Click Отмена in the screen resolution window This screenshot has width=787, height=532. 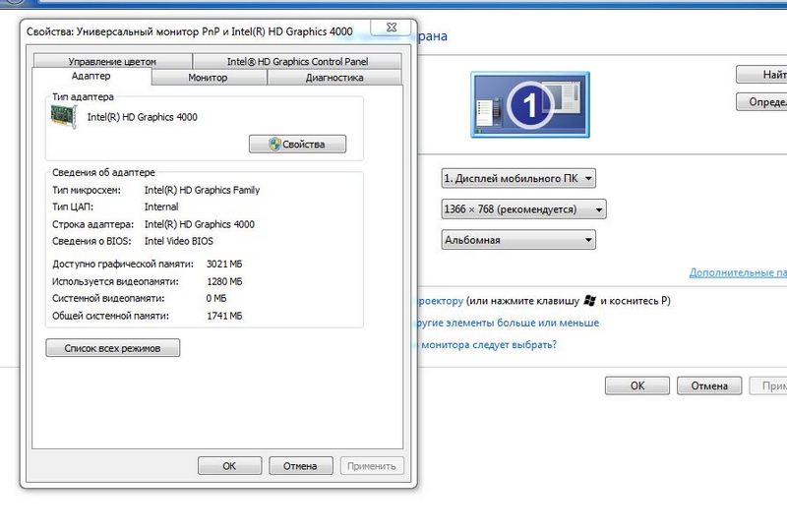[x=709, y=386]
